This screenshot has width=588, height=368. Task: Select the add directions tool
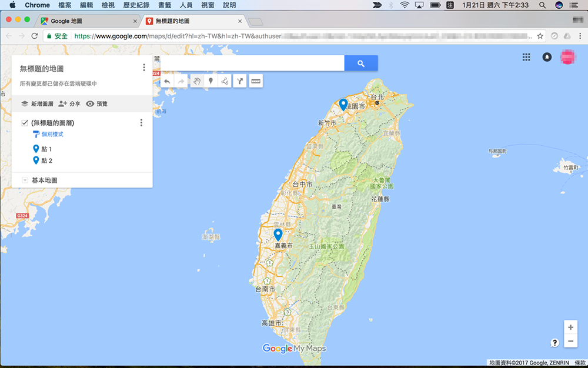[x=240, y=81]
